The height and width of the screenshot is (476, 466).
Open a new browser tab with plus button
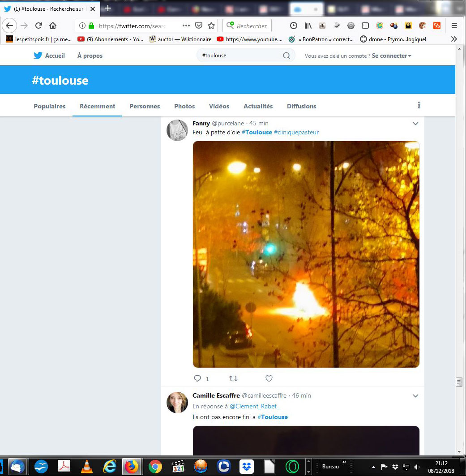[108, 8]
